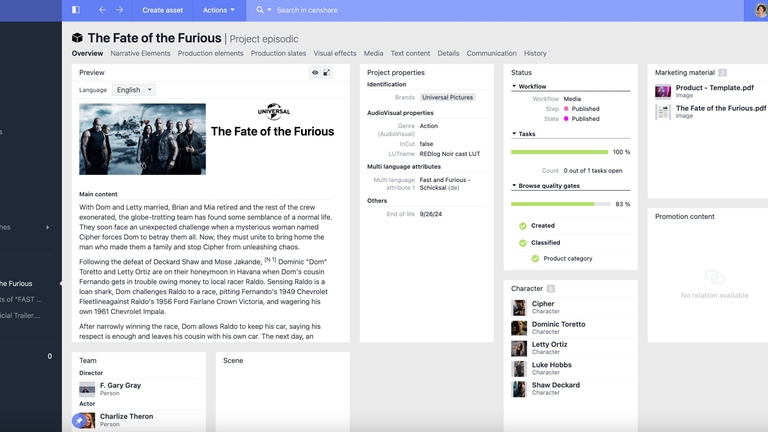Viewport: 768px width, 432px height.
Task: Click the movie poster preview image
Action: click(143, 139)
